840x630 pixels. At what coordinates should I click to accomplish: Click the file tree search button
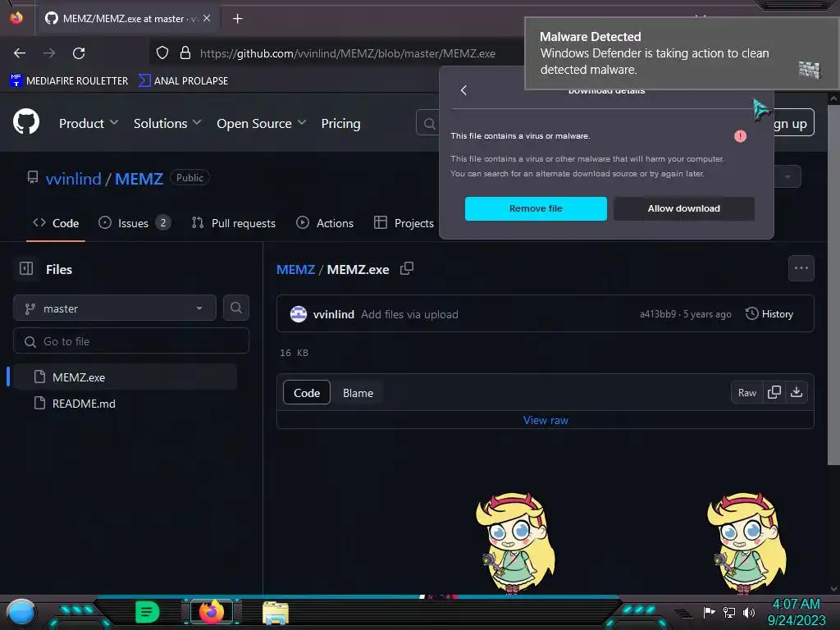coord(236,308)
